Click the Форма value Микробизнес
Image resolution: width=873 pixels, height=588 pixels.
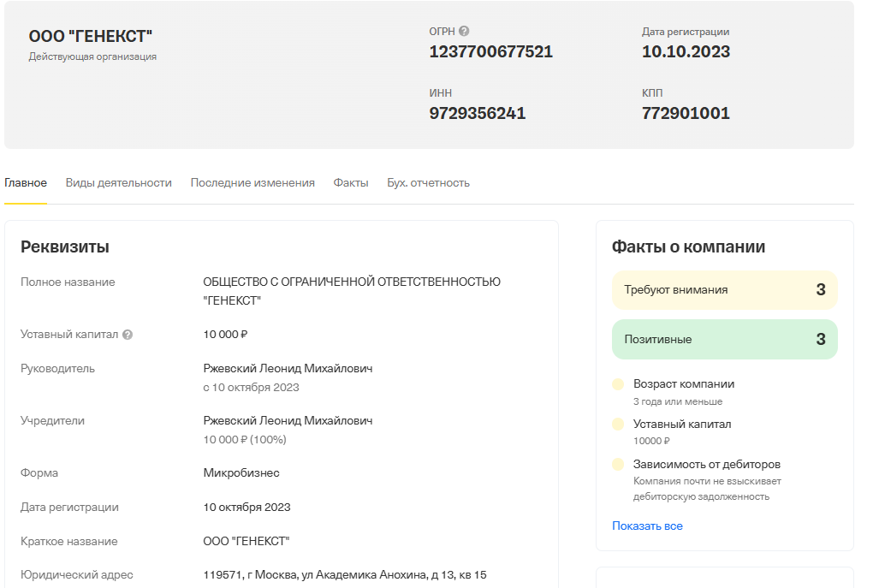[241, 473]
